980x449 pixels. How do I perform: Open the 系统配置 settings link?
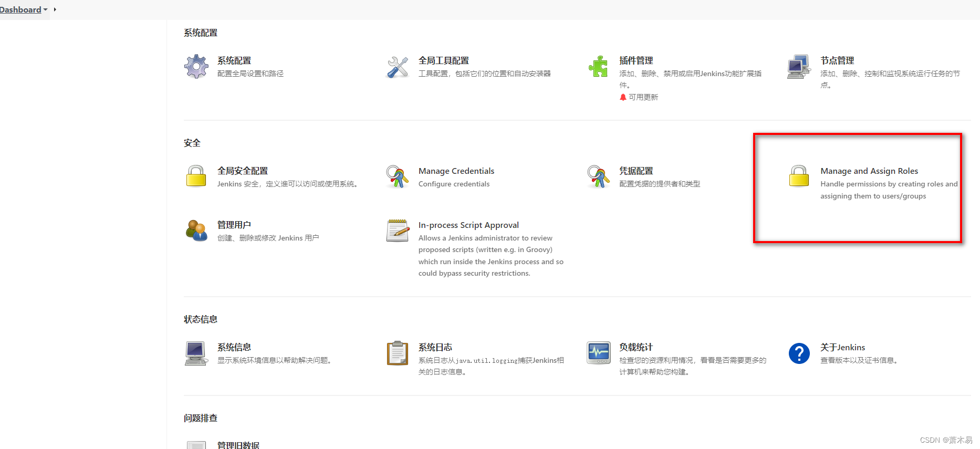point(234,60)
